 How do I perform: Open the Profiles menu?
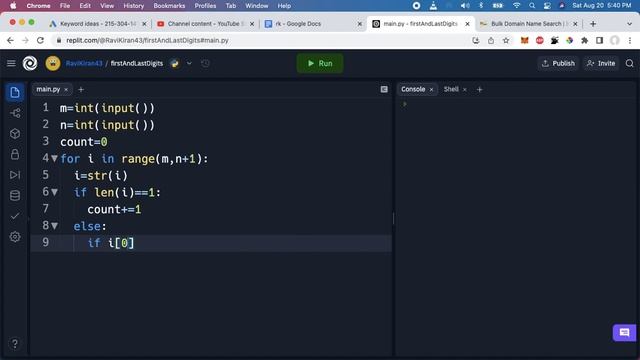point(205,6)
